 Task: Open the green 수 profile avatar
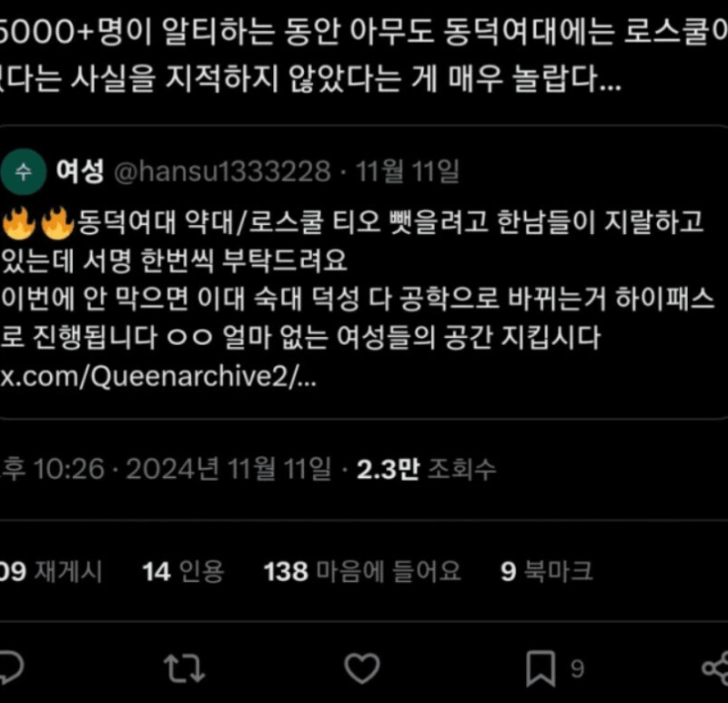pyautogui.click(x=24, y=172)
